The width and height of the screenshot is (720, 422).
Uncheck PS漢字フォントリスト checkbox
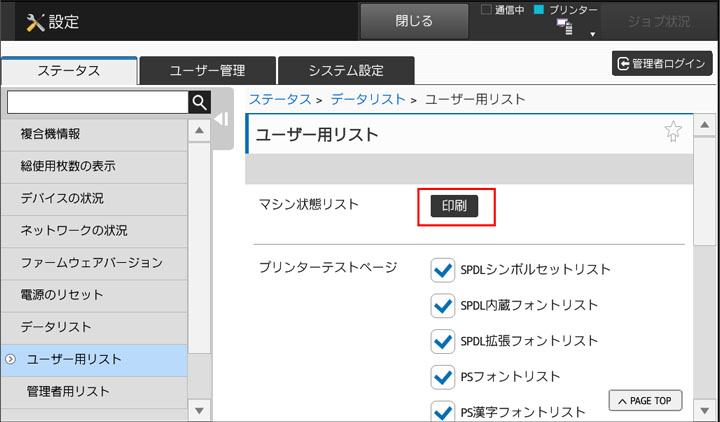[x=442, y=411]
